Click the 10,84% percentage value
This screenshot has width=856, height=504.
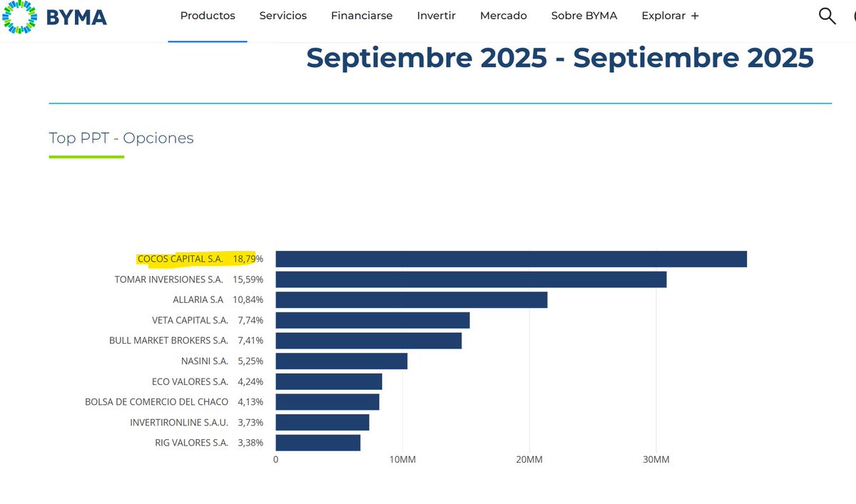tap(248, 300)
